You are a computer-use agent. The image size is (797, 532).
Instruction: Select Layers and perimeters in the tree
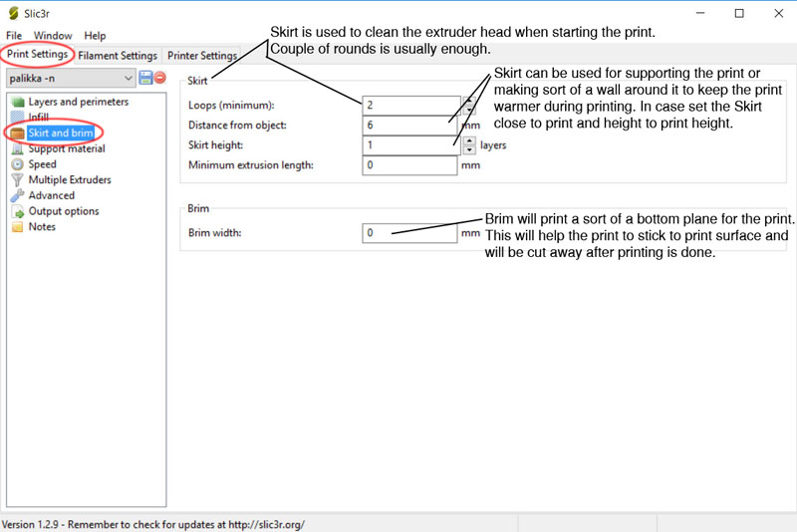(x=79, y=102)
